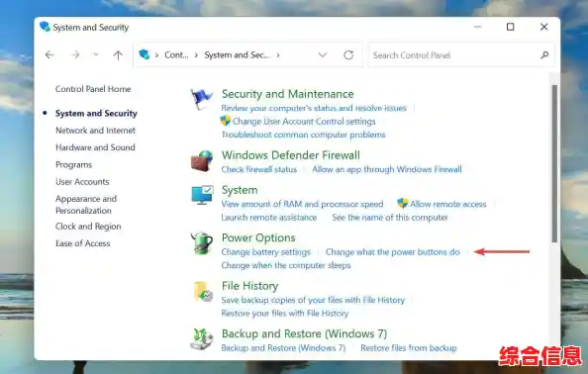Viewport: 588px width, 374px height.
Task: Click the Security and Maintenance flag icon
Action: point(201,99)
